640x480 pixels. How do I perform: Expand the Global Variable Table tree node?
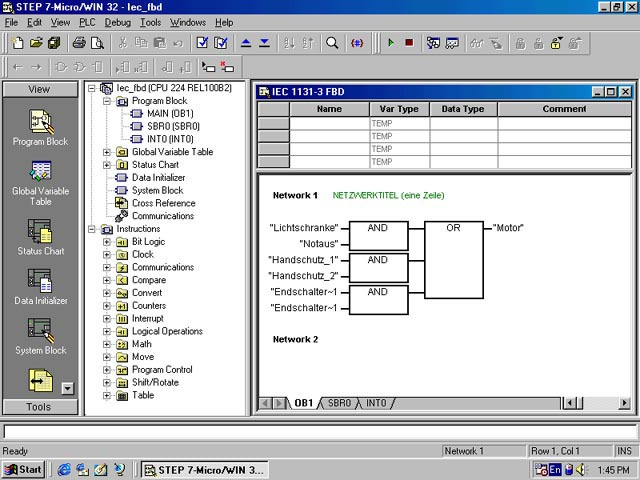click(x=107, y=152)
